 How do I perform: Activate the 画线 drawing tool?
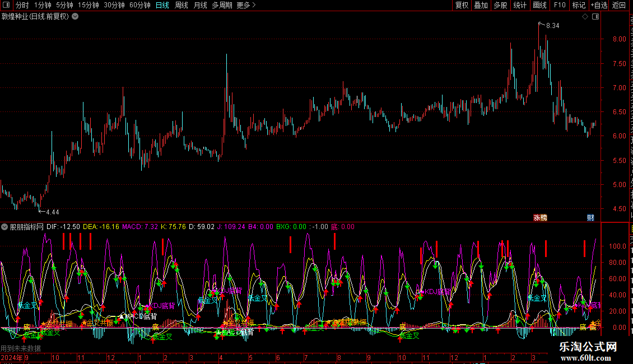[x=539, y=5]
